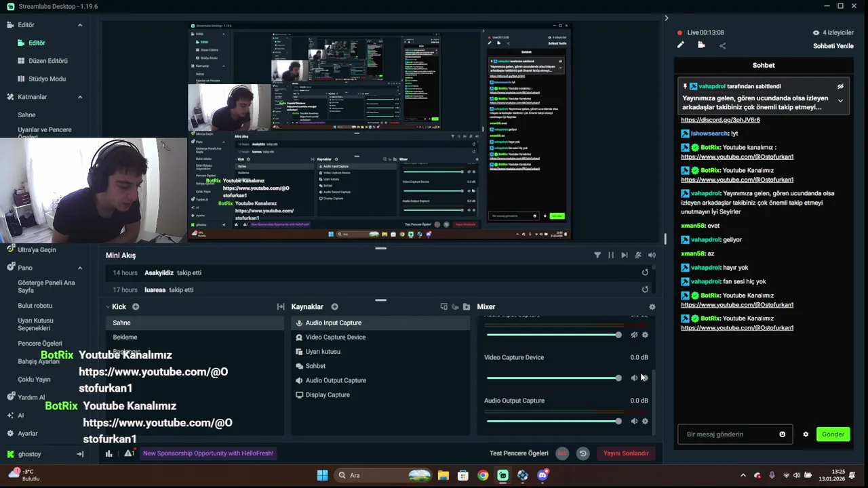Add a folder in Kaynaklar panel
The width and height of the screenshot is (868, 488).
467,306
